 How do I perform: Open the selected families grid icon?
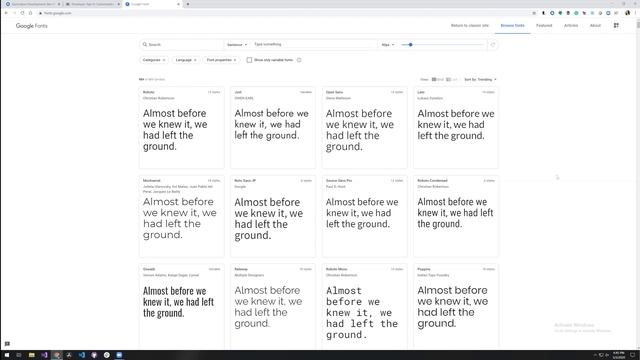616,25
